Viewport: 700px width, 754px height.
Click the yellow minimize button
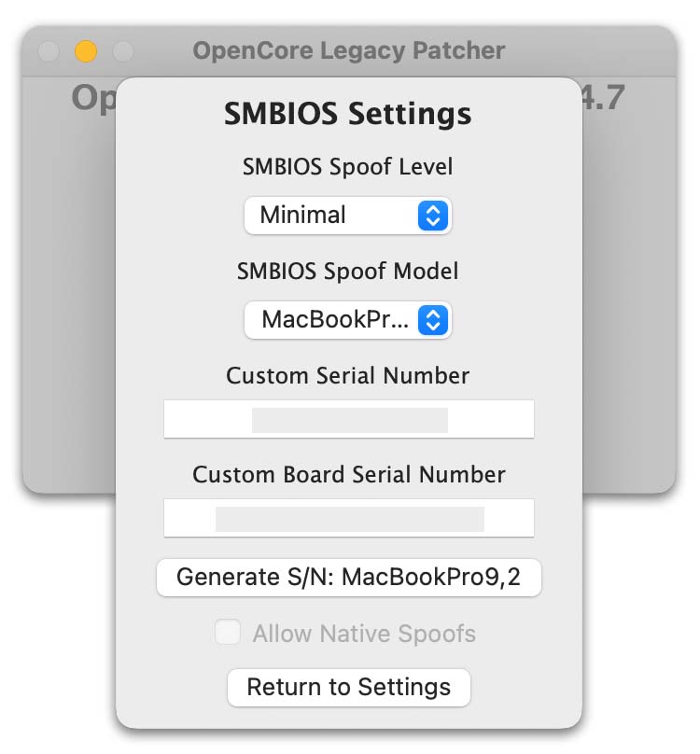click(85, 51)
